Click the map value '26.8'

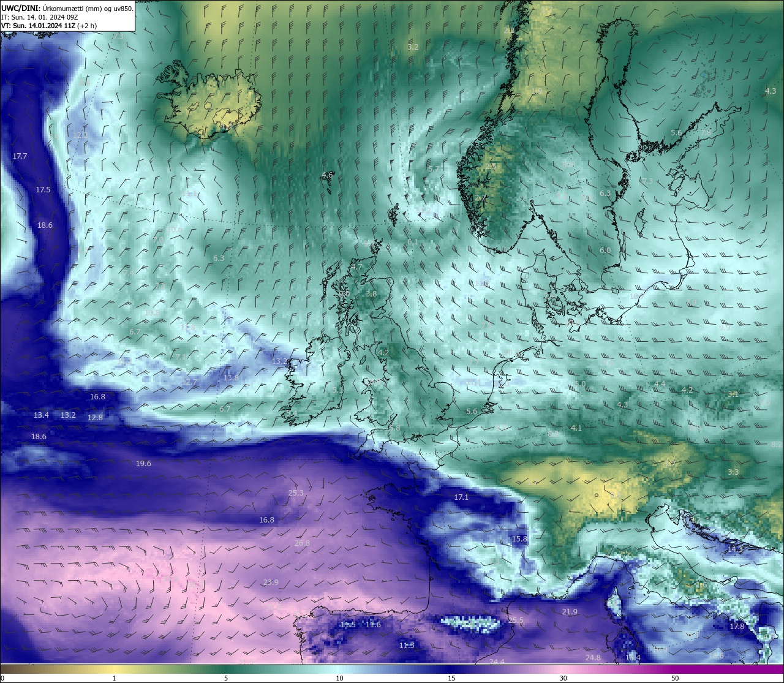(x=302, y=543)
